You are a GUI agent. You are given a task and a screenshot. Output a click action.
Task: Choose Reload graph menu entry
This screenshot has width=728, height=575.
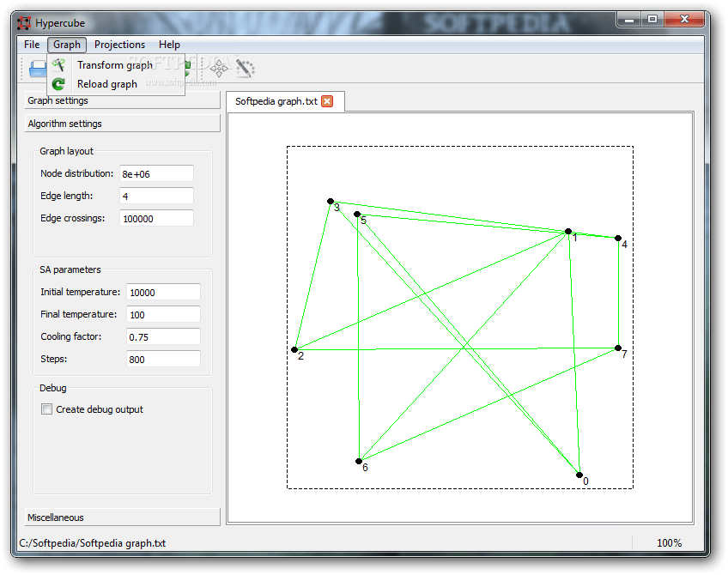click(107, 84)
